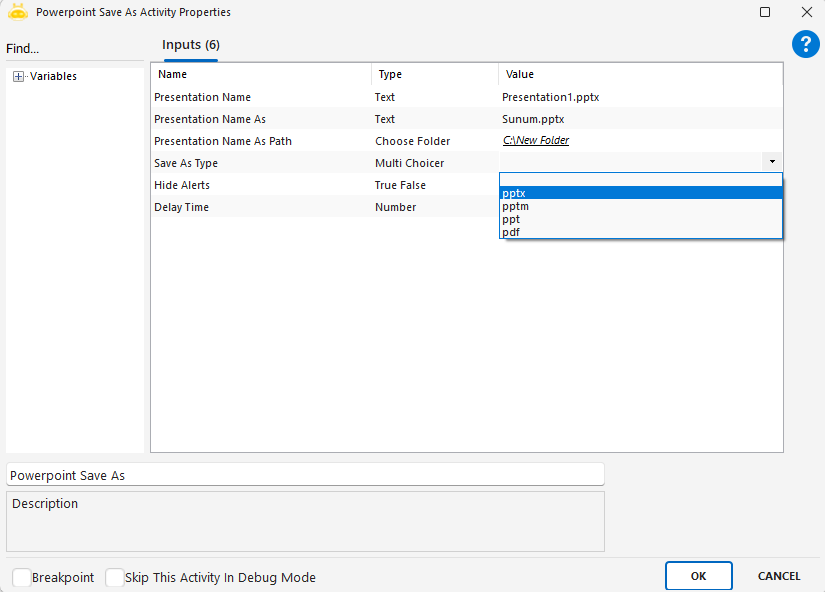825x592 pixels.
Task: Open the Save As Type dropdown arrow
Action: pyautogui.click(x=772, y=162)
